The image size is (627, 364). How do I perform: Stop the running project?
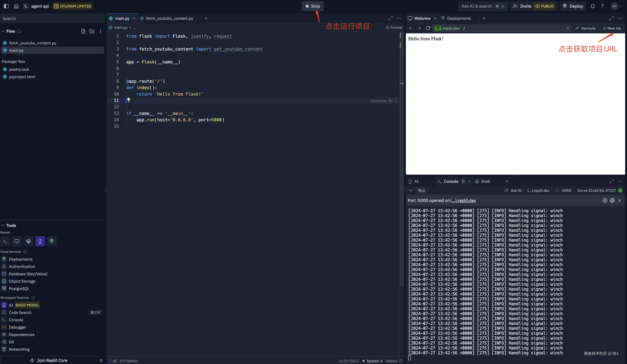point(313,6)
